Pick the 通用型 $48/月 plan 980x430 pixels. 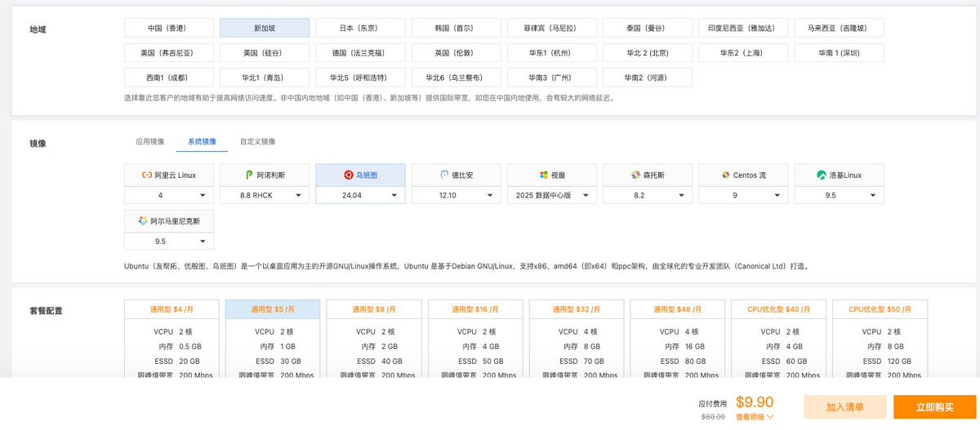click(x=678, y=339)
